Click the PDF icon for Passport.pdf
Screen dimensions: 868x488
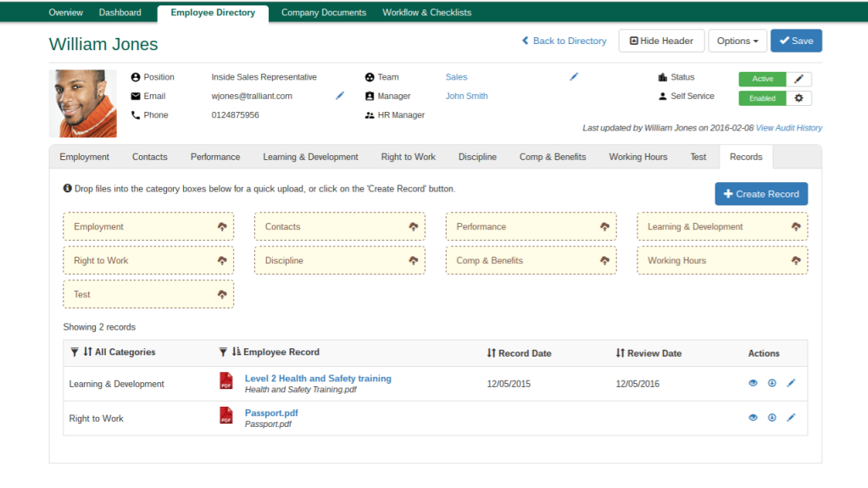(226, 415)
